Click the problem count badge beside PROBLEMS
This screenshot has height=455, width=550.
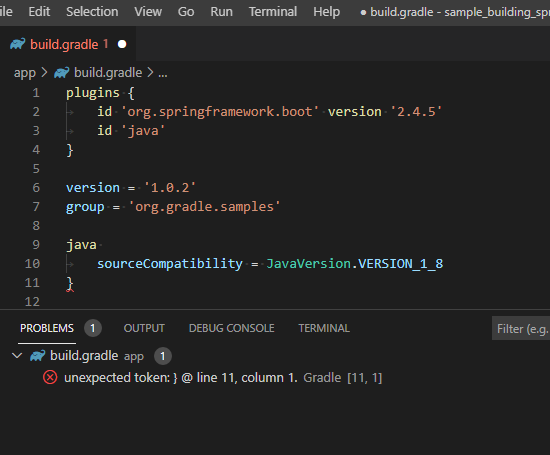click(93, 328)
